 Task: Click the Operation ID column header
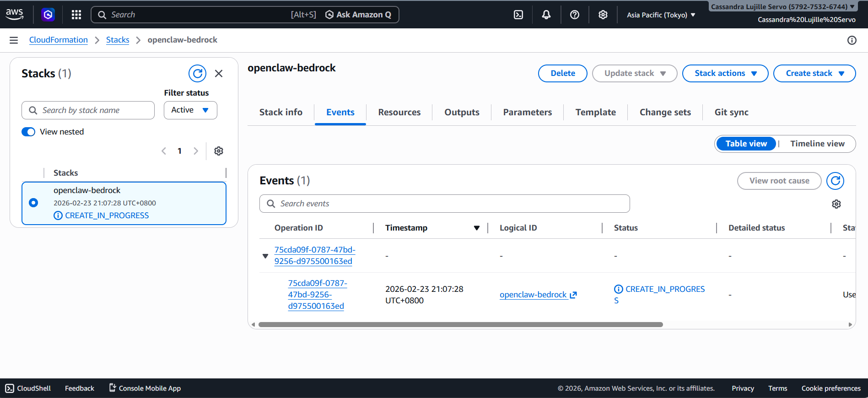click(299, 228)
